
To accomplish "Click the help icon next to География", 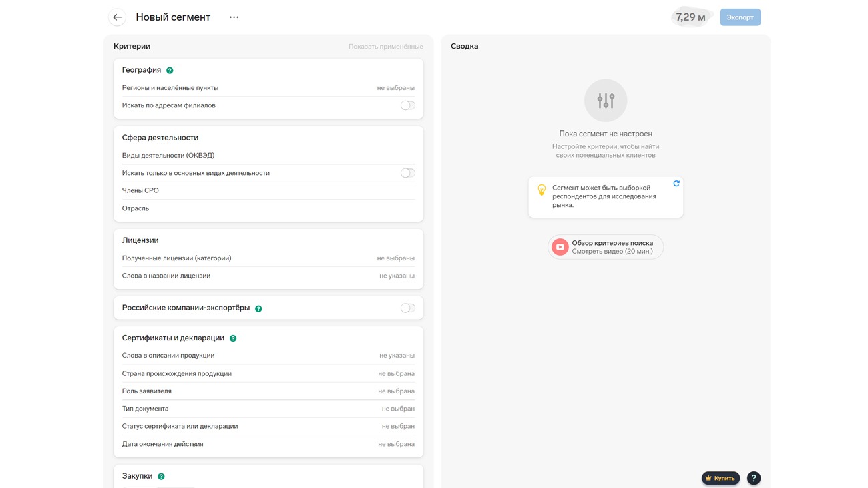I will [x=170, y=71].
